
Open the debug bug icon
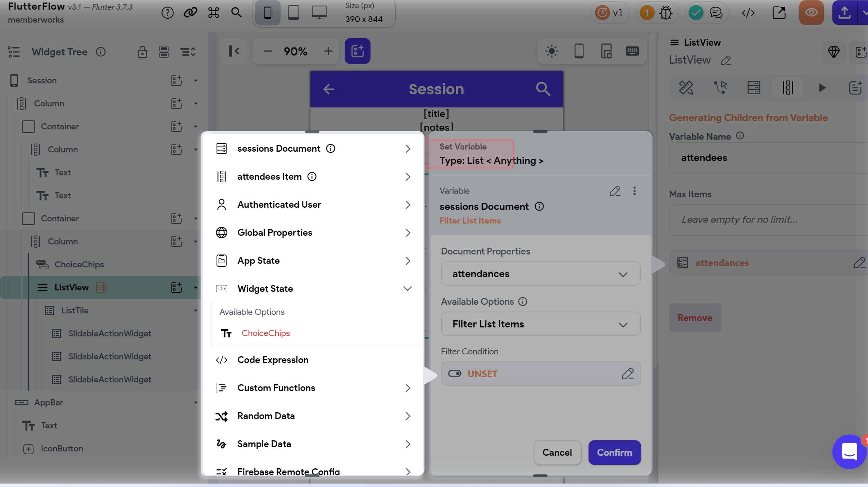[x=666, y=13]
